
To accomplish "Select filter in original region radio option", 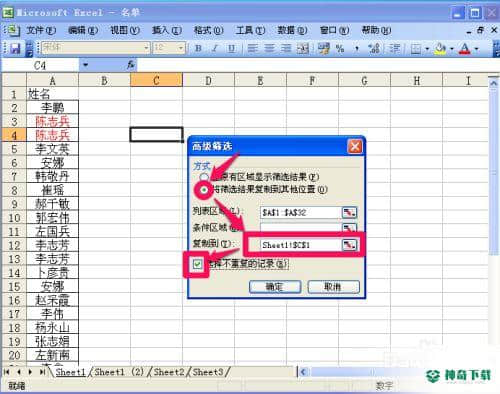I will [x=203, y=177].
